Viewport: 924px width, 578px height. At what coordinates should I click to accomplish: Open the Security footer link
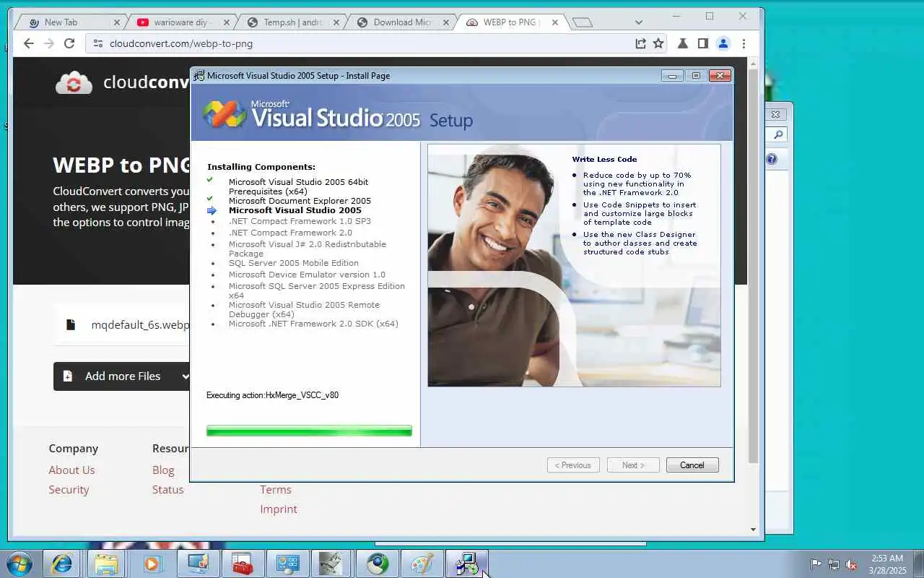[69, 489]
